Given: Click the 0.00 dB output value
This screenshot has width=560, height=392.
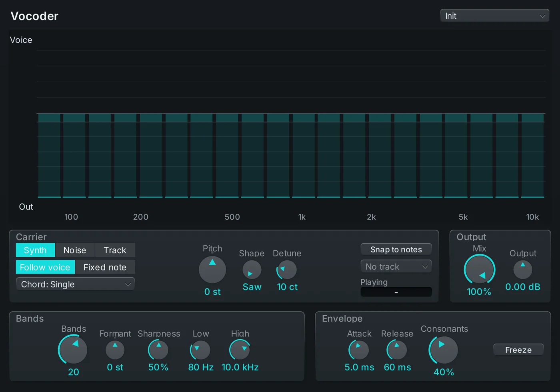Looking at the screenshot, I should [523, 287].
